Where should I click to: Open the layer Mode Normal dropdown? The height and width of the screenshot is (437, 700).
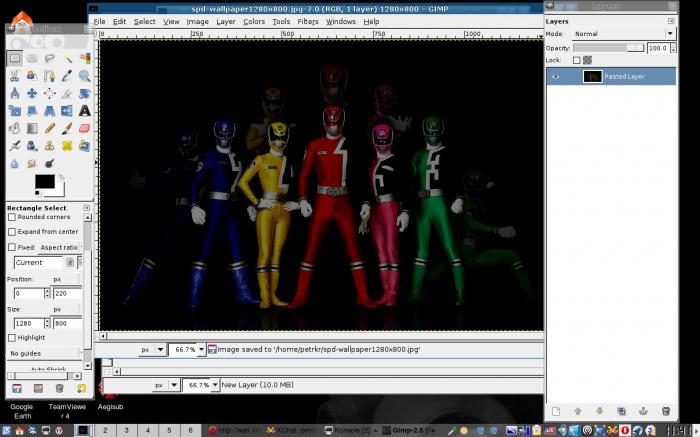624,34
